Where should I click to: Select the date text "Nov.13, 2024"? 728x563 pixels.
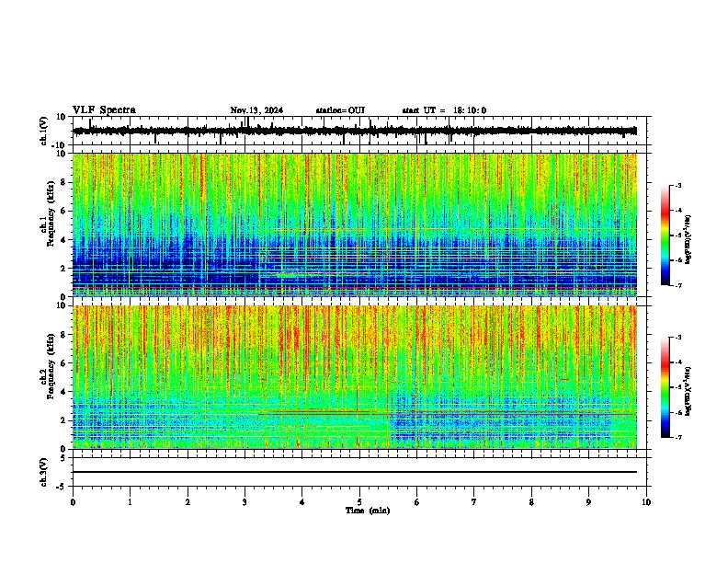(256, 110)
